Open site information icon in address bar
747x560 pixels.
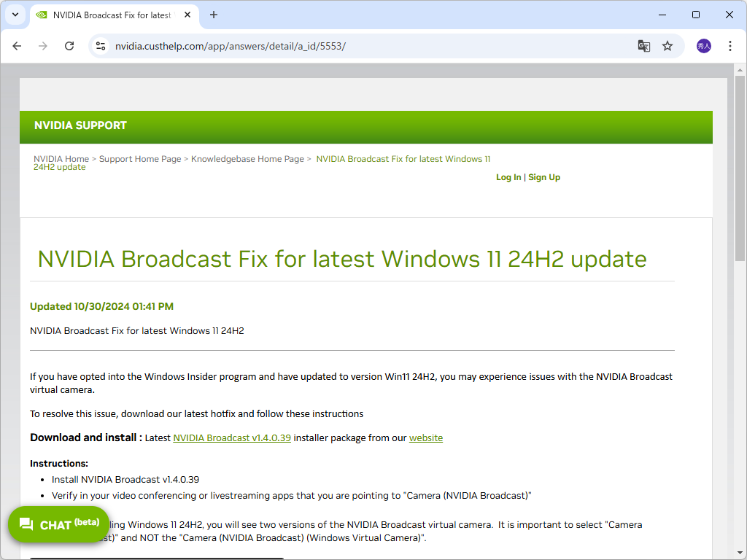(101, 46)
